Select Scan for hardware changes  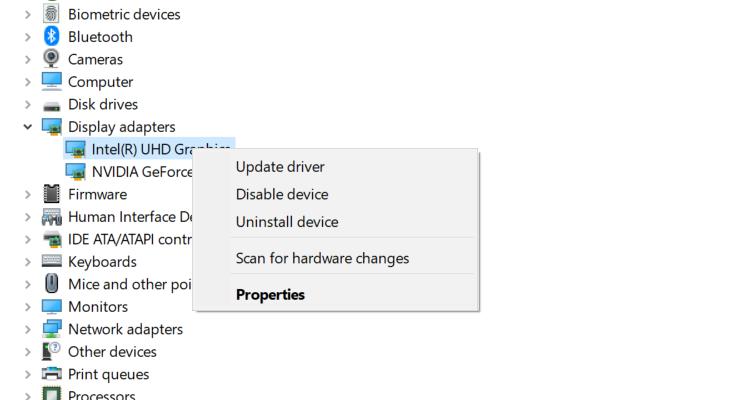pos(322,258)
